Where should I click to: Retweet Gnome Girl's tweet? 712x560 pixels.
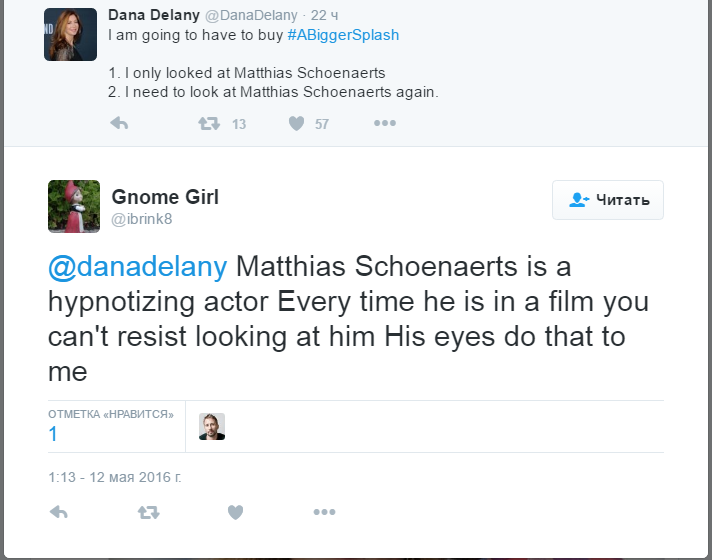[x=148, y=512]
